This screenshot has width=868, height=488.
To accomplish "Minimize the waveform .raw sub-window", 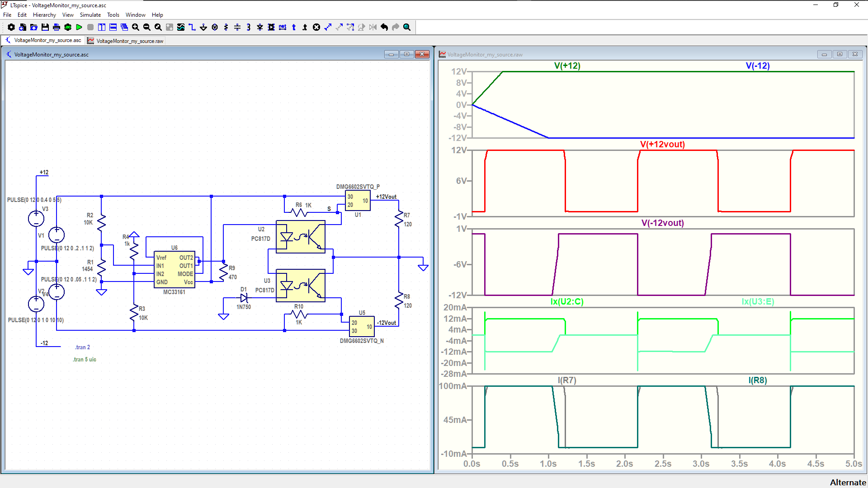I will [x=824, y=54].
